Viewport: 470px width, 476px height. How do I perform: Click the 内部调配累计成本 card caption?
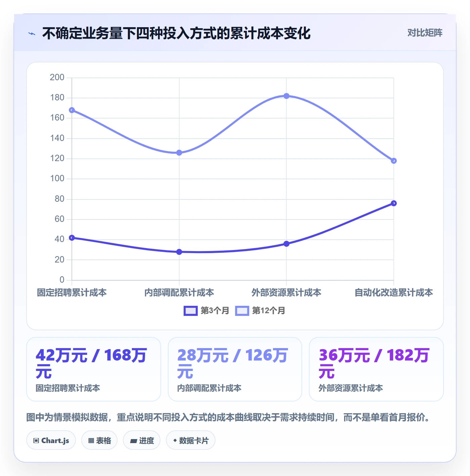(209, 388)
